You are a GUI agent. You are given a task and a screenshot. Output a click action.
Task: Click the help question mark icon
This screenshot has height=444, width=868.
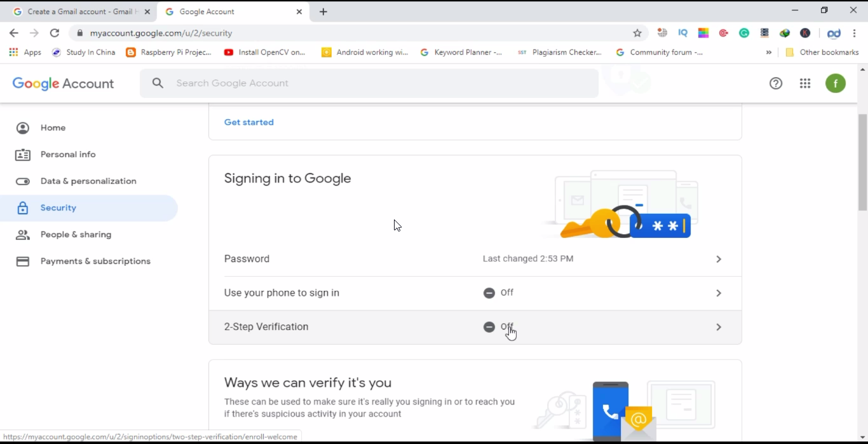[776, 83]
